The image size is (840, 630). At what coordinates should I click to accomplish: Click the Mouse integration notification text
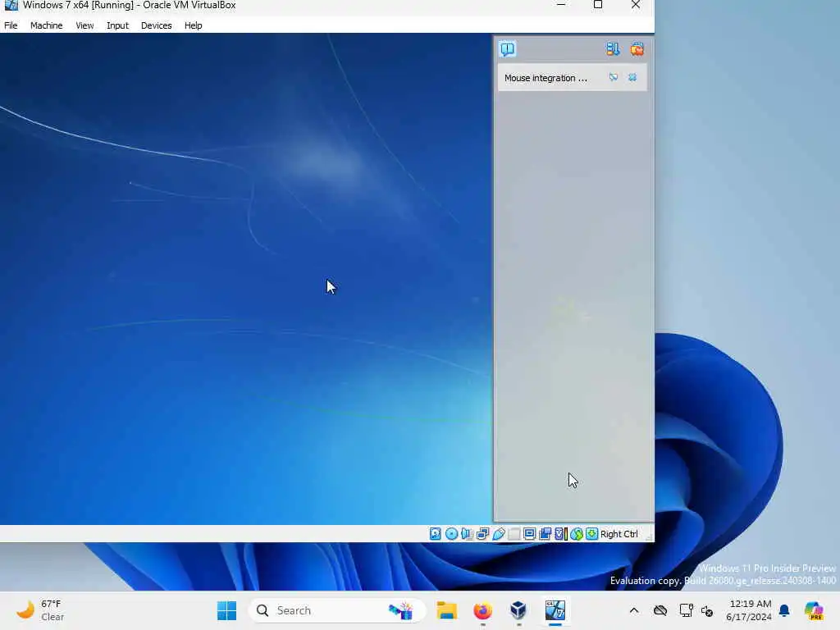click(x=546, y=78)
